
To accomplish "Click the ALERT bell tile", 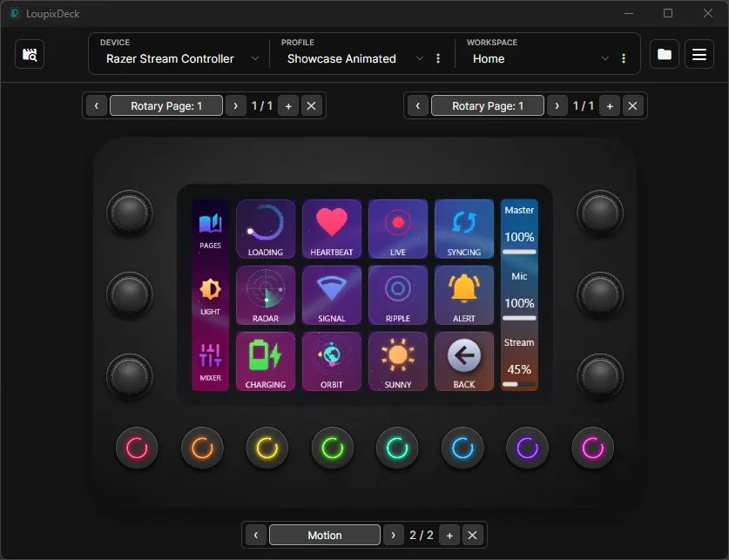I will (x=464, y=295).
